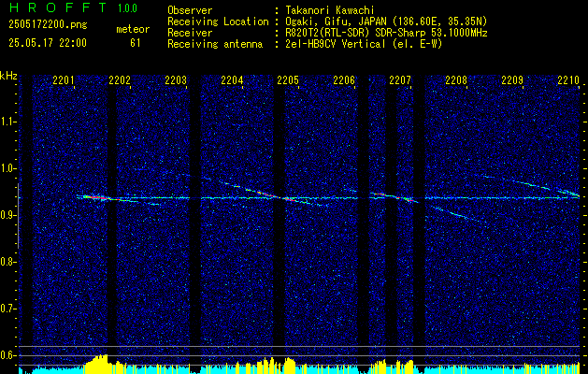The width and height of the screenshot is (588, 374).
Task: Click the 2206 time marker
Action: [x=344, y=80]
